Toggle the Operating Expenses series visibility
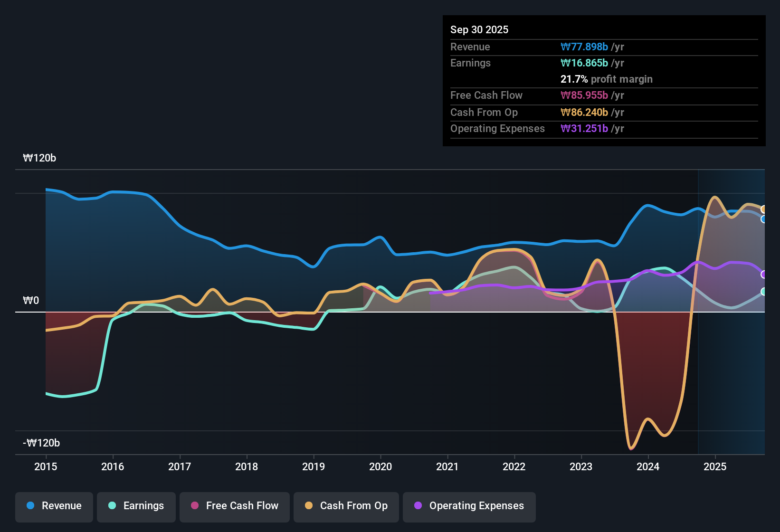Screen dimensions: 780x532 469,506
